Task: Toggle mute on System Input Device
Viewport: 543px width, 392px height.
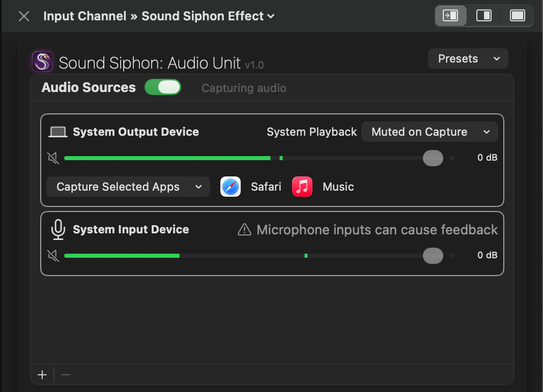Action: 53,255
